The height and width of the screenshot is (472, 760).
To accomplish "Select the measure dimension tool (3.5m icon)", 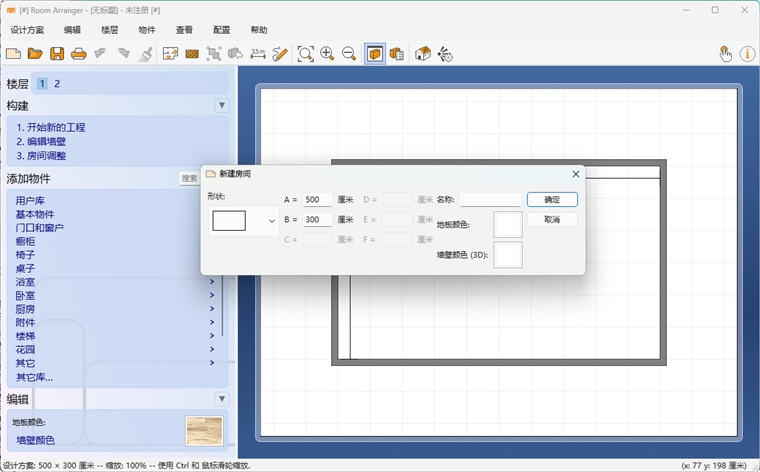I will click(x=258, y=54).
